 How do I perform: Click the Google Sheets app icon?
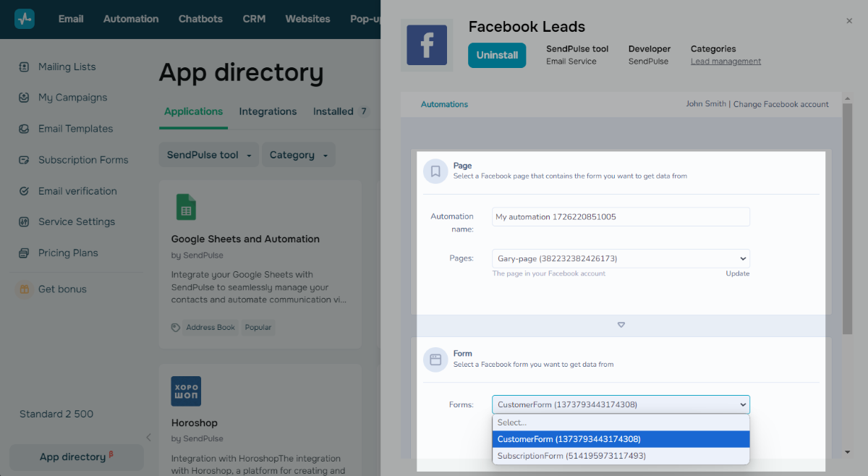186,207
